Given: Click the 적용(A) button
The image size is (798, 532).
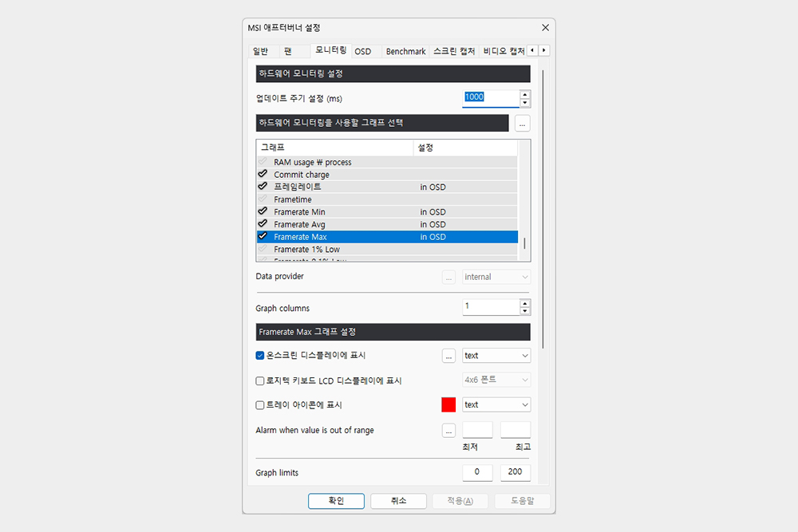Looking at the screenshot, I should pos(460,501).
